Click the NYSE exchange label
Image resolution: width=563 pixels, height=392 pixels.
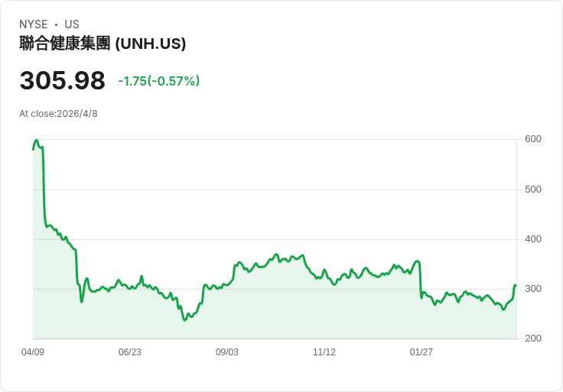coord(34,24)
